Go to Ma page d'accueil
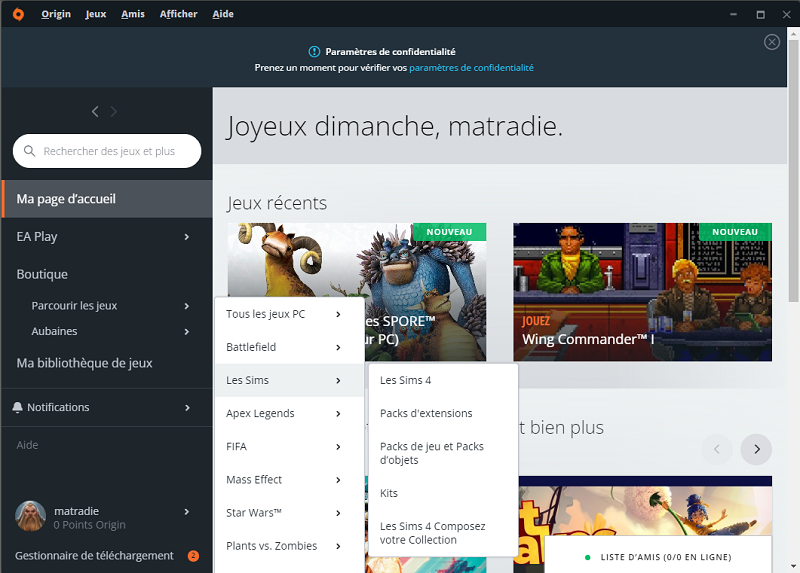The height and width of the screenshot is (573, 800). pyautogui.click(x=107, y=199)
